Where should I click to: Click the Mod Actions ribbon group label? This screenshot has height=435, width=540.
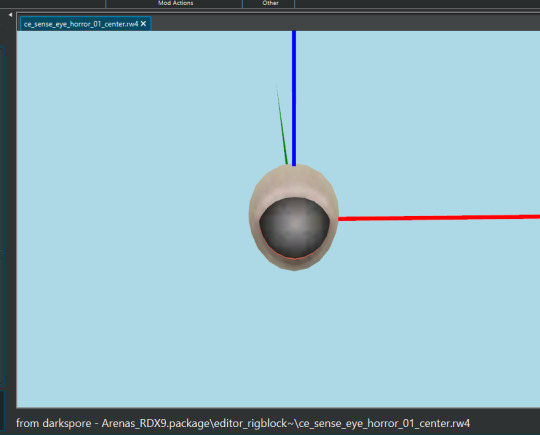175,3
